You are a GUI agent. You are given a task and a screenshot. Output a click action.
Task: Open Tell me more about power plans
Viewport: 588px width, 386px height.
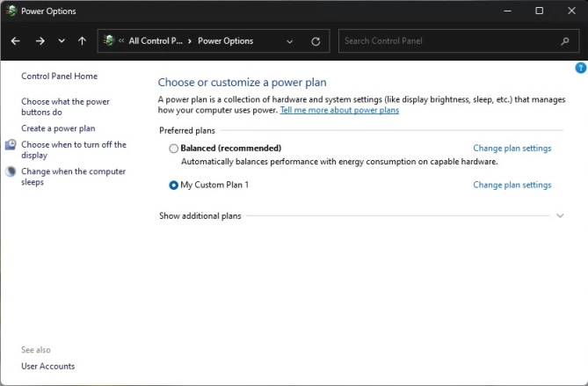(339, 110)
